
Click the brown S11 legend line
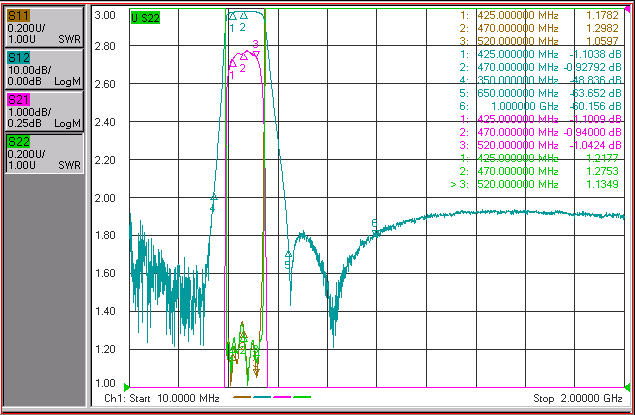coord(242,398)
